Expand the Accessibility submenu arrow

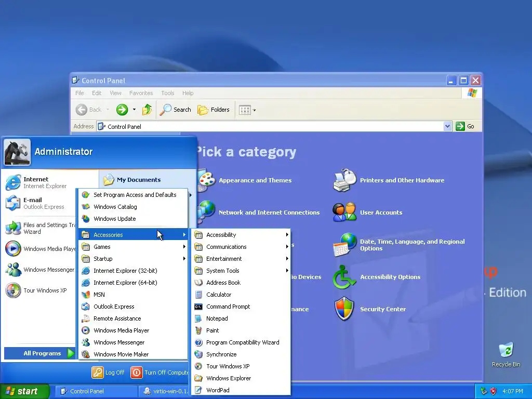[287, 234]
